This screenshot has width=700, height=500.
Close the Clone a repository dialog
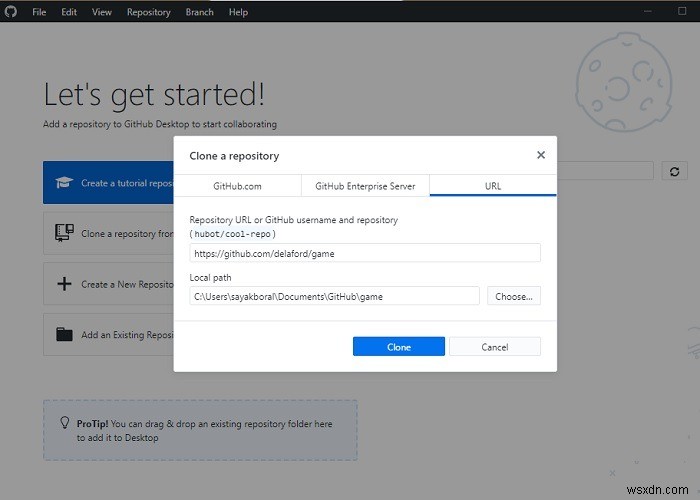[541, 155]
